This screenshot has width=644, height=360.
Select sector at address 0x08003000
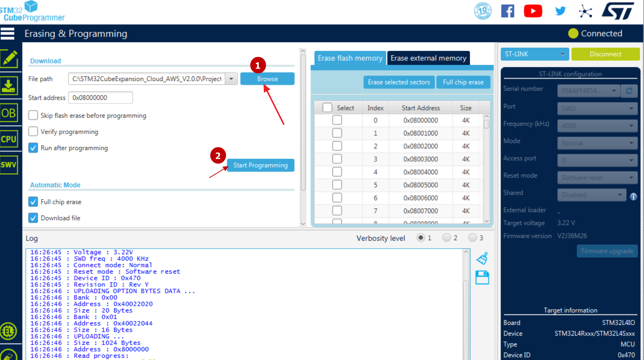coord(337,159)
